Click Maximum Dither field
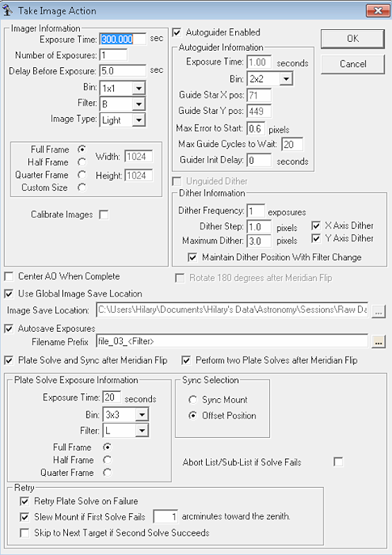The width and height of the screenshot is (392, 555). [259, 241]
